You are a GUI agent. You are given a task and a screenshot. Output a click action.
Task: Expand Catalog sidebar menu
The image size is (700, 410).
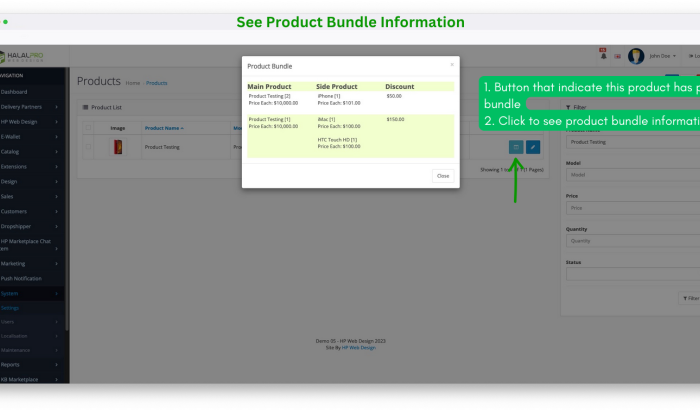point(31,151)
